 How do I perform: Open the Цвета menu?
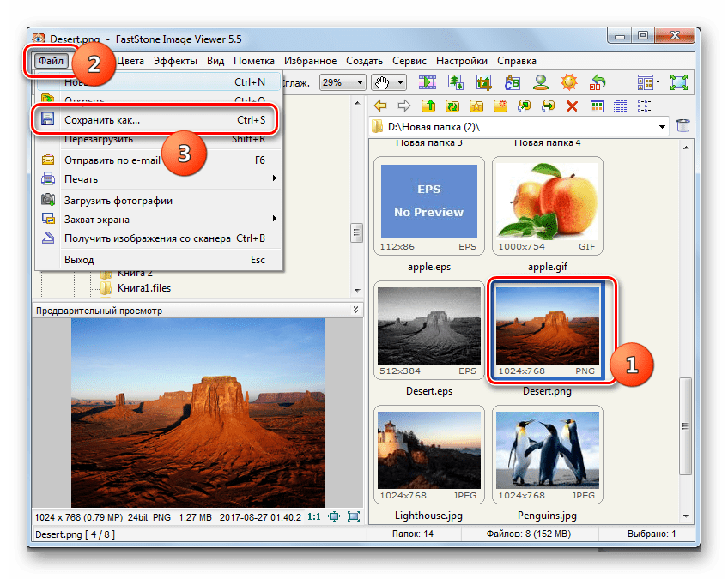point(130,61)
